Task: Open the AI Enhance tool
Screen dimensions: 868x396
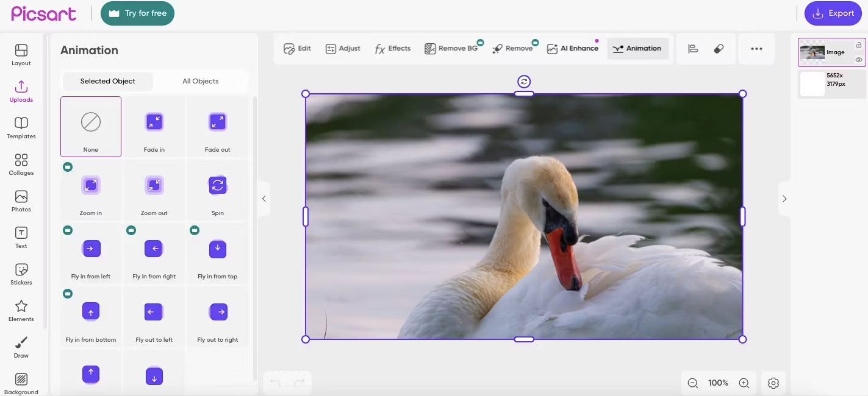Action: tap(572, 49)
